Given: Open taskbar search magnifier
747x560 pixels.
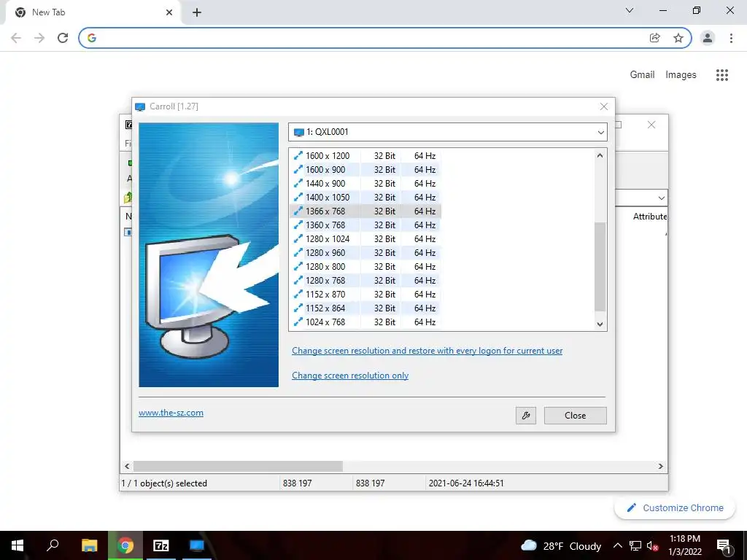Looking at the screenshot, I should pos(53,545).
